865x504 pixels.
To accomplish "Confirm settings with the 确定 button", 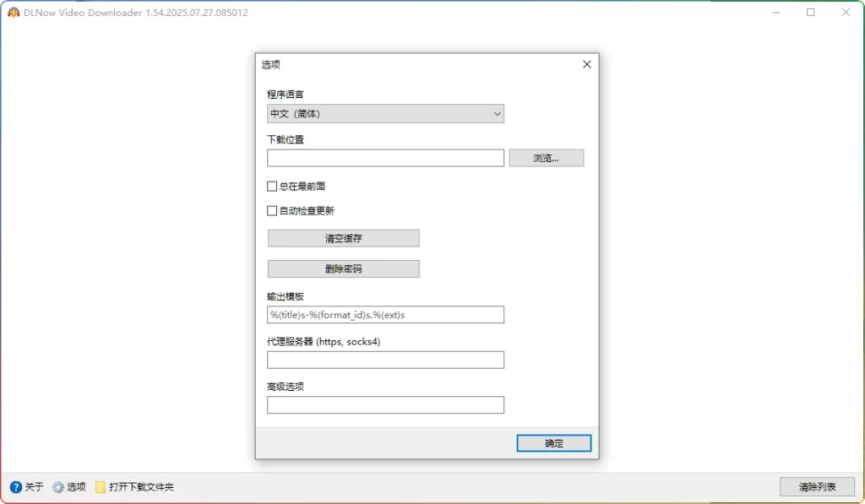I will point(553,442).
